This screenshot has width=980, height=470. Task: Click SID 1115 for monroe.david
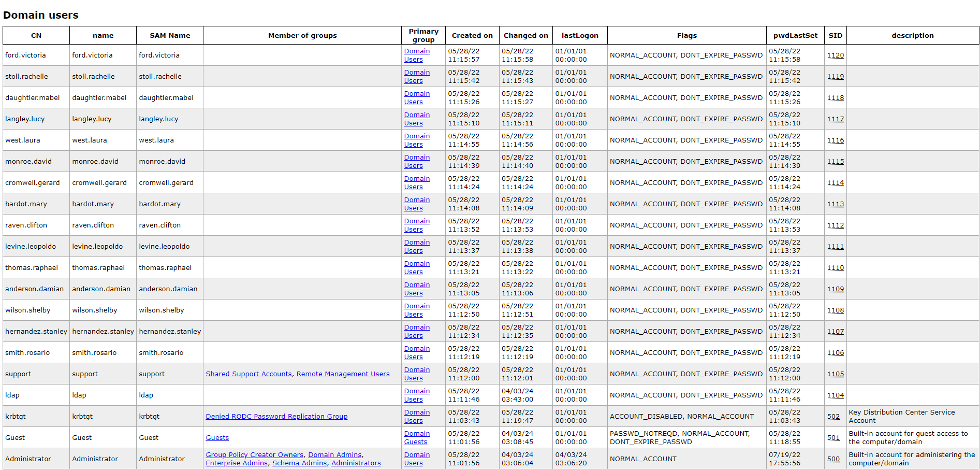pyautogui.click(x=835, y=162)
